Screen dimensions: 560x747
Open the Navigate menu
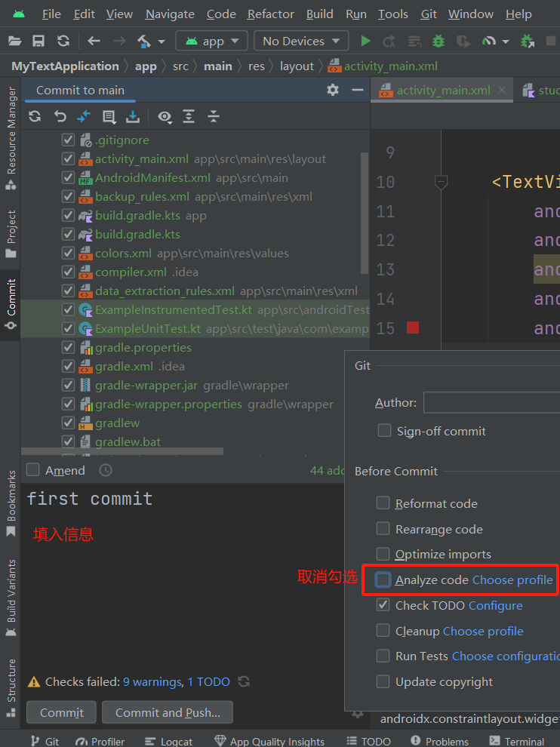[170, 14]
